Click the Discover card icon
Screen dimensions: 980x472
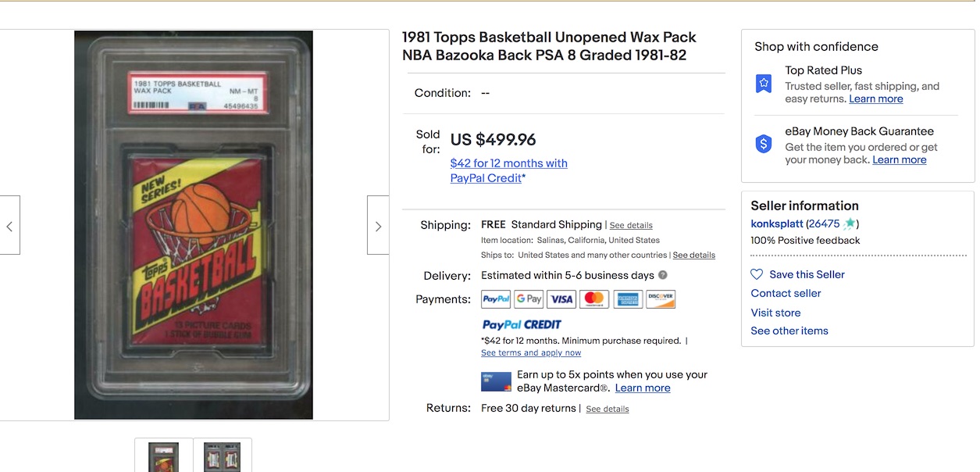click(661, 299)
